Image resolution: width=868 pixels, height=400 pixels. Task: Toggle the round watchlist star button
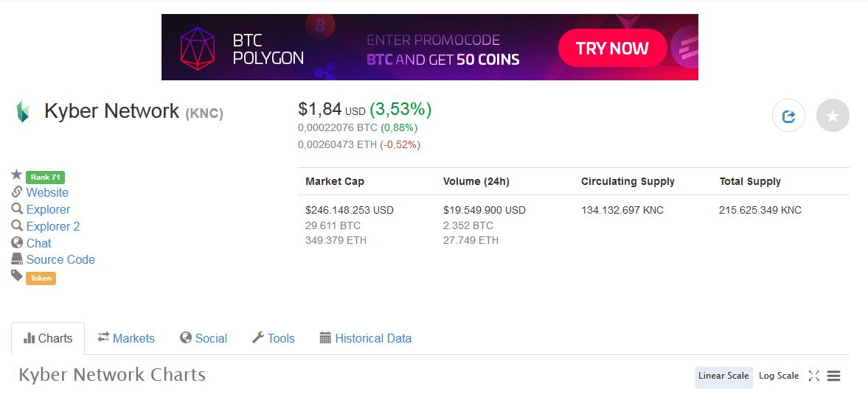pyautogui.click(x=833, y=116)
